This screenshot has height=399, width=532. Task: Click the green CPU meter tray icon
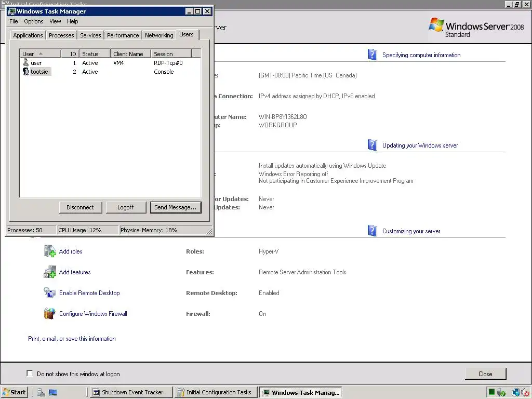click(x=491, y=393)
